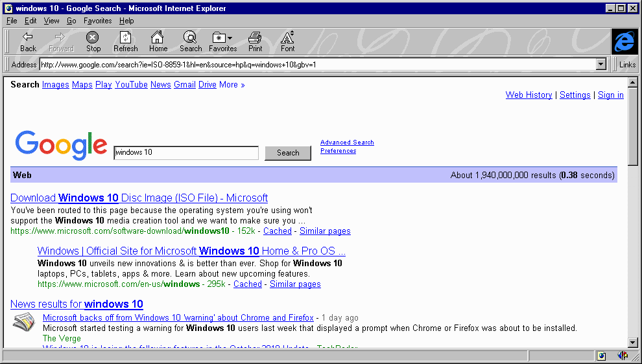642x364 pixels.
Task: Open the Edit menu
Action: [x=30, y=21]
